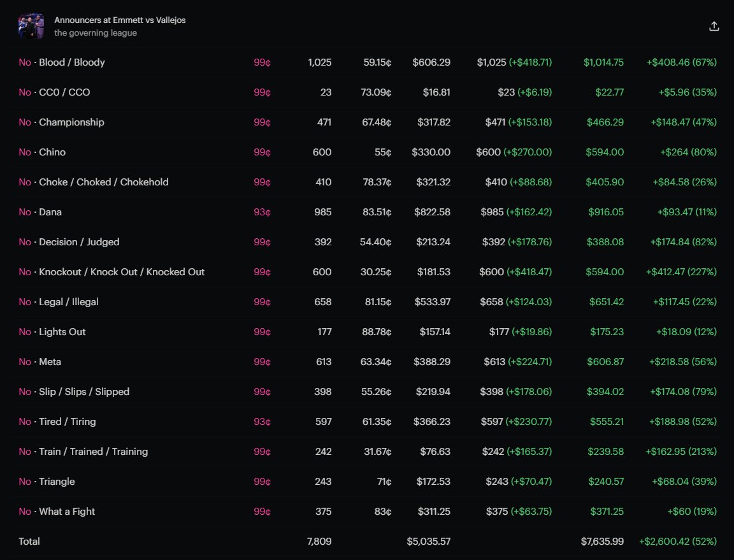Screen dimensions: 734x560
Task: Select 'Train / Trained / Training' row
Action: [367, 452]
